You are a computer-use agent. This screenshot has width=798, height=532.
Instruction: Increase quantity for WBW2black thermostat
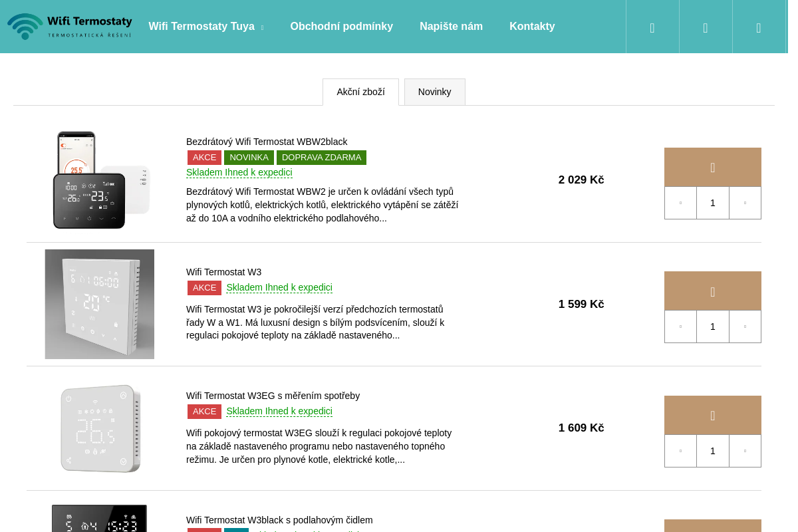pos(745,203)
